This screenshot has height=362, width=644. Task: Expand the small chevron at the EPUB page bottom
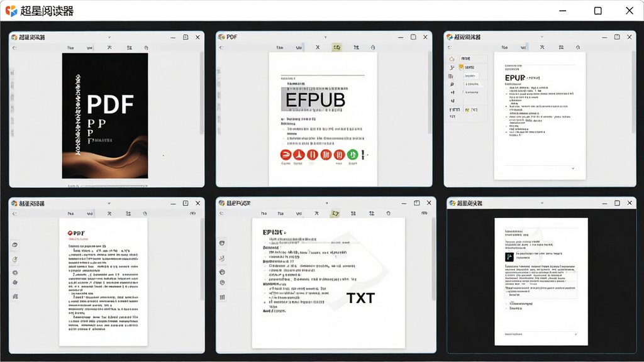(x=572, y=168)
